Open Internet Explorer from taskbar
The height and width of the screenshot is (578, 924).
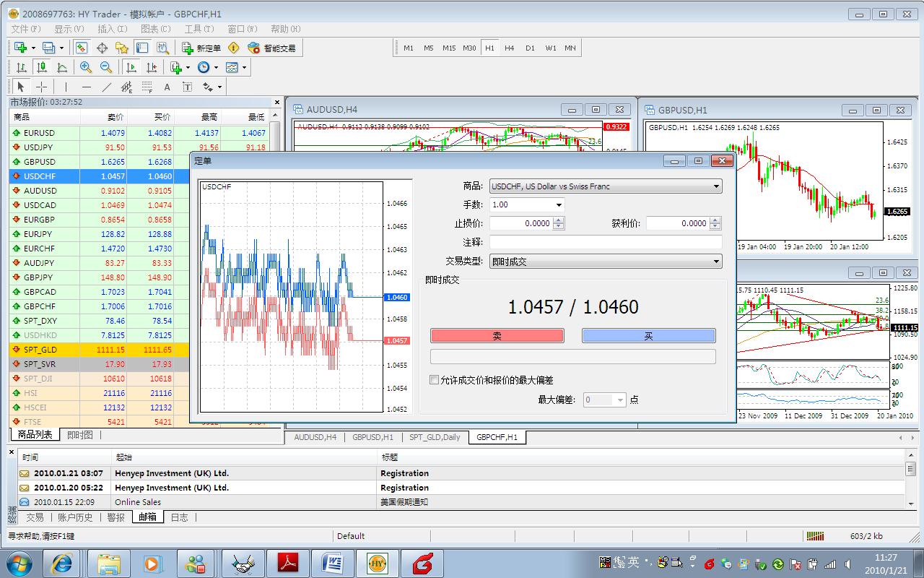61,563
